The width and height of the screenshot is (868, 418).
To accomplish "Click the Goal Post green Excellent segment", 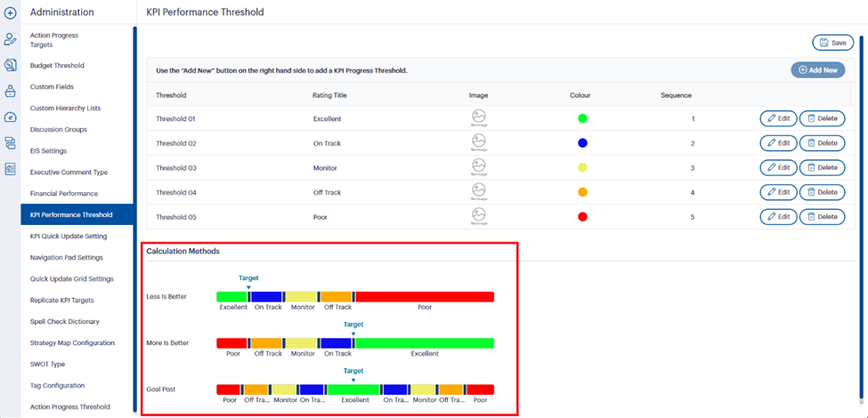I will (x=353, y=390).
